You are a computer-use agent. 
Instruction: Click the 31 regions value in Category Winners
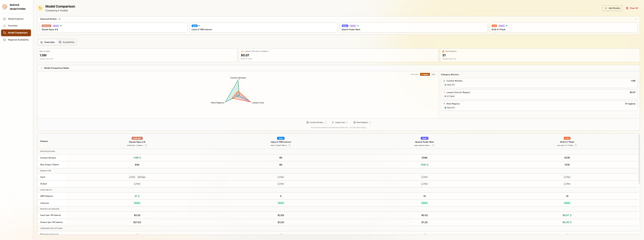630,104
